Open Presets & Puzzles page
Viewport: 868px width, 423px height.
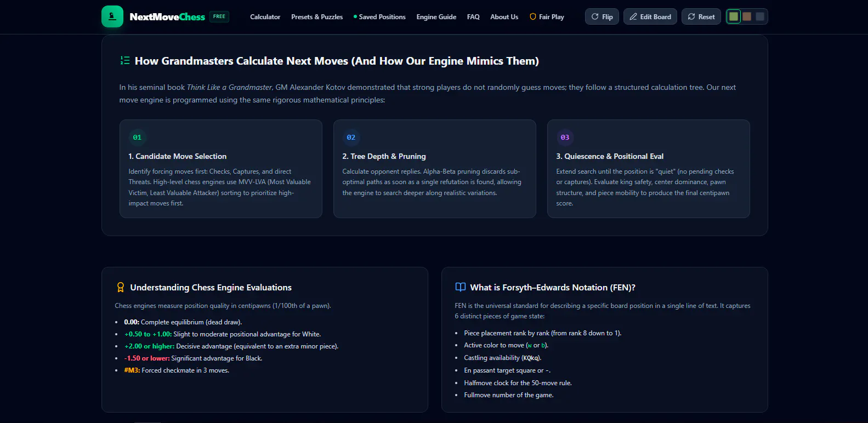point(317,17)
